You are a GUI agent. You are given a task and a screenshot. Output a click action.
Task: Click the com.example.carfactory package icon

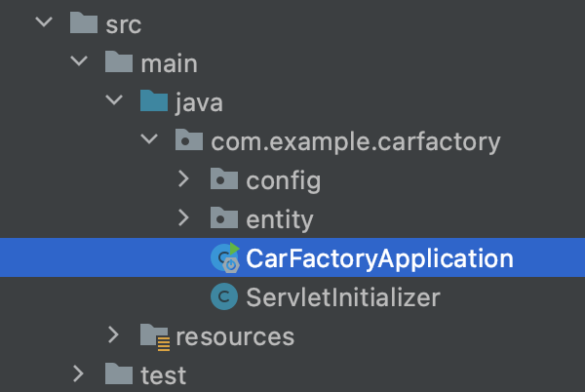click(189, 139)
